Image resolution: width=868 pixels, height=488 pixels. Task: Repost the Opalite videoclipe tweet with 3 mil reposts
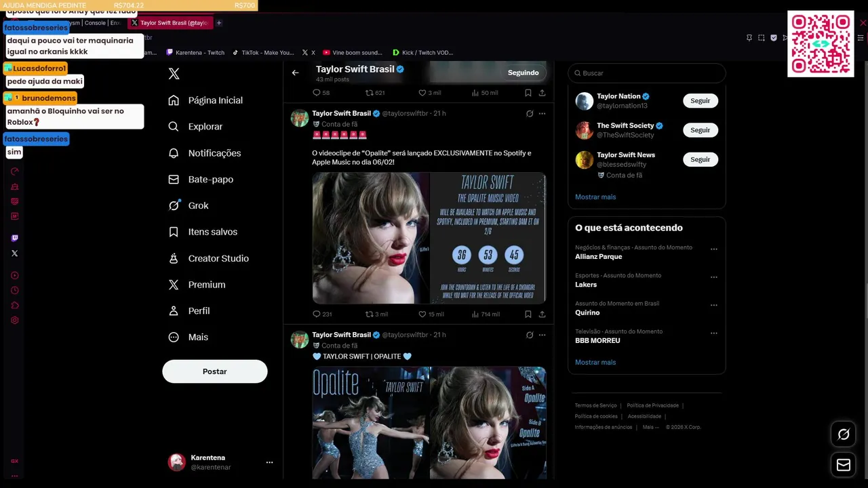[376, 314]
